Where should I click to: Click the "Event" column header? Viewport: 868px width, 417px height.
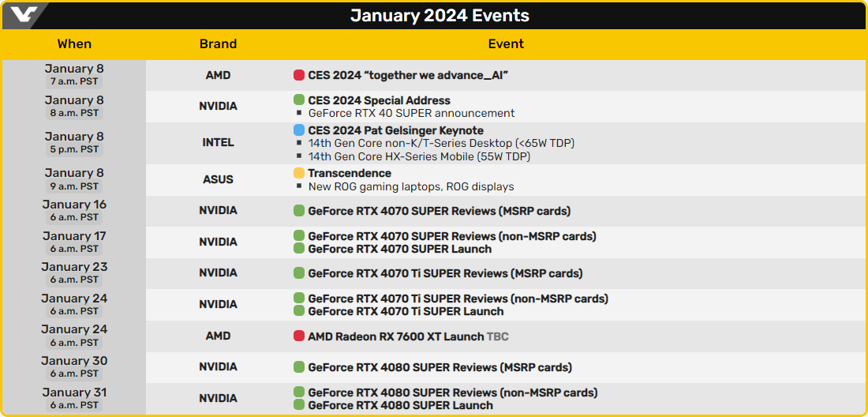point(506,43)
